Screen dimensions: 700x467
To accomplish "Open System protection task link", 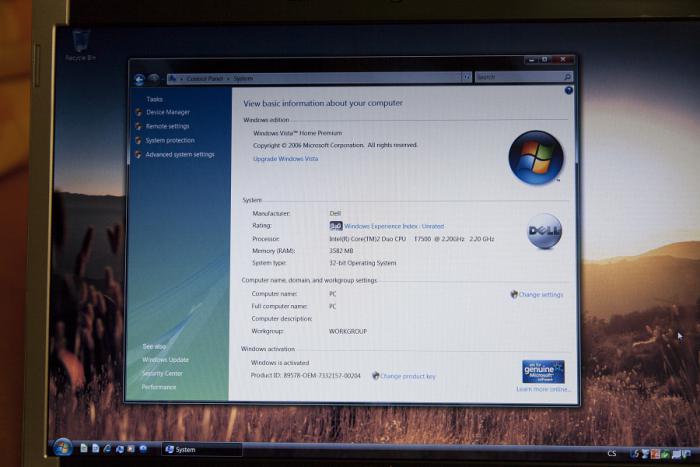I will (x=170, y=140).
